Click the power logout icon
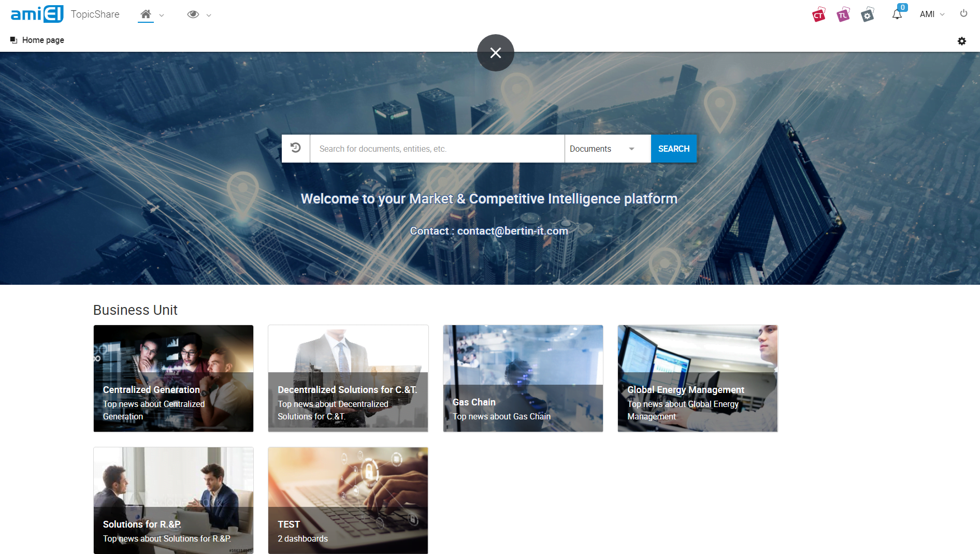This screenshot has width=980, height=554. 963,13
